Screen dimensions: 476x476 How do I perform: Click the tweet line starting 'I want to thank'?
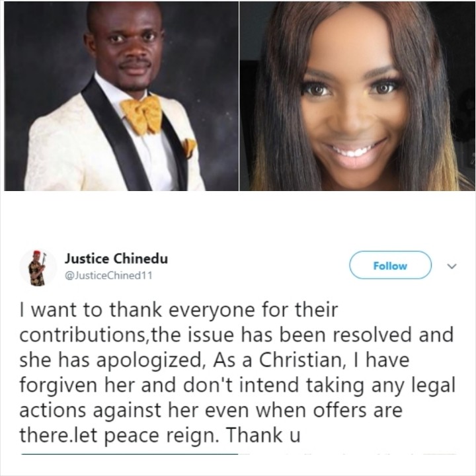[178, 309]
